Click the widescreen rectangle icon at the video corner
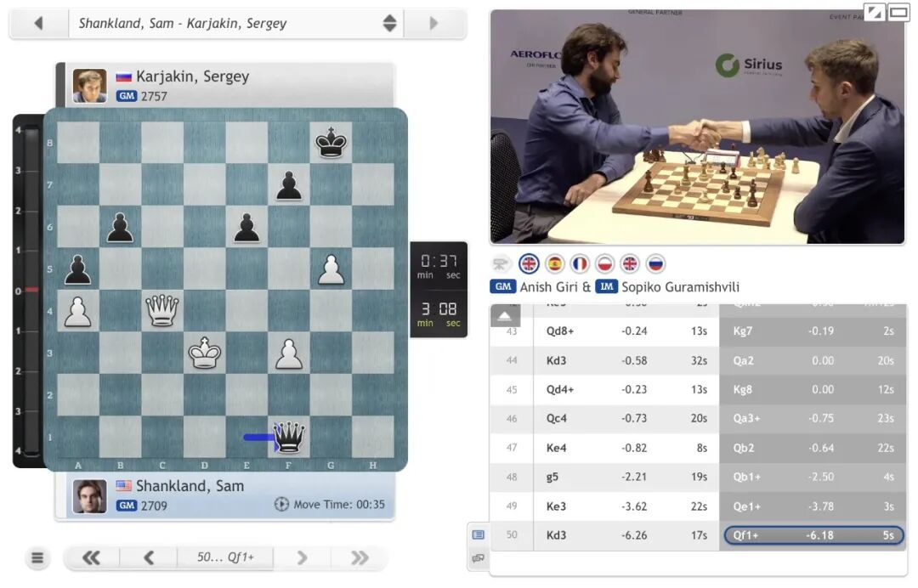 pos(898,12)
